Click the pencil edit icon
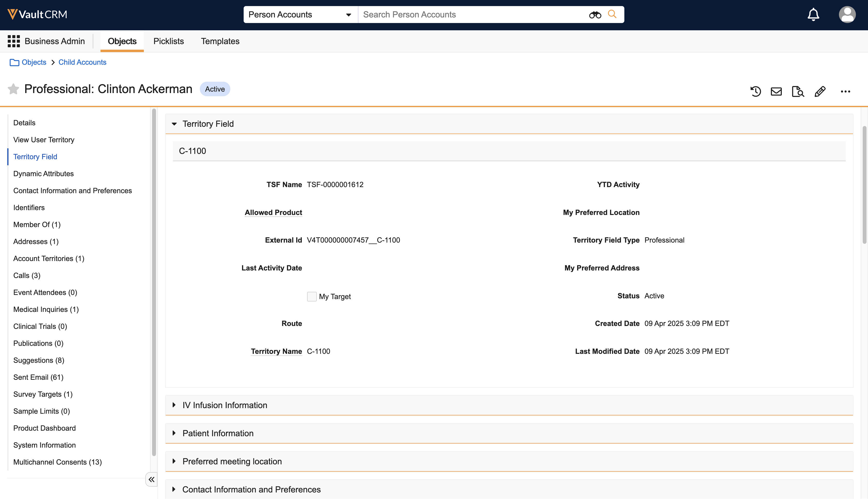The height and width of the screenshot is (499, 868). 820,92
